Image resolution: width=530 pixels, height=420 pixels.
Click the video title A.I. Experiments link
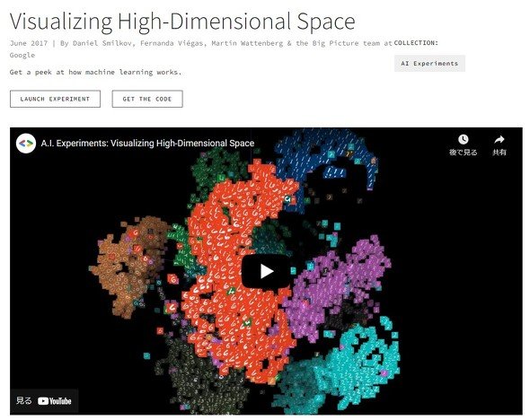click(147, 144)
